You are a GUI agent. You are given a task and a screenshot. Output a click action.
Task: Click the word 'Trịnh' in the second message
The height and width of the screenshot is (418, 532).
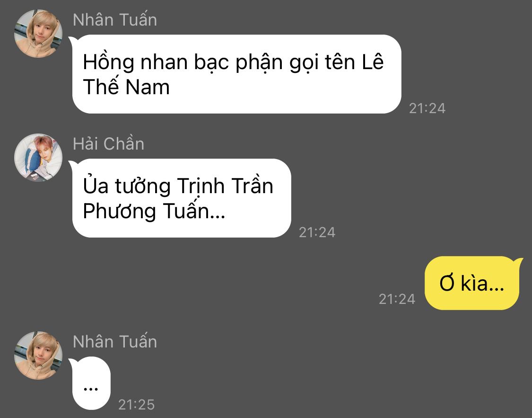click(x=201, y=187)
